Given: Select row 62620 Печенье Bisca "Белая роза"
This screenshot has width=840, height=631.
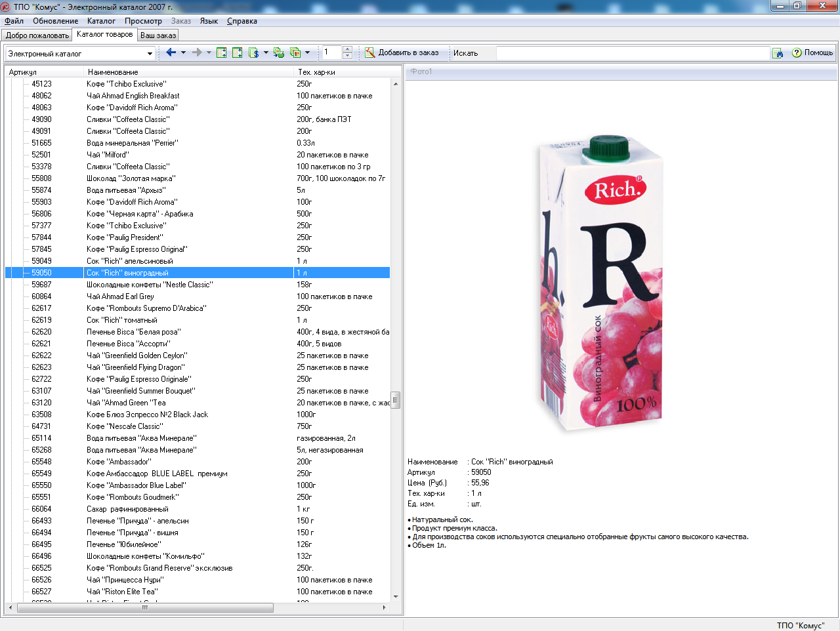Looking at the screenshot, I should (x=198, y=332).
